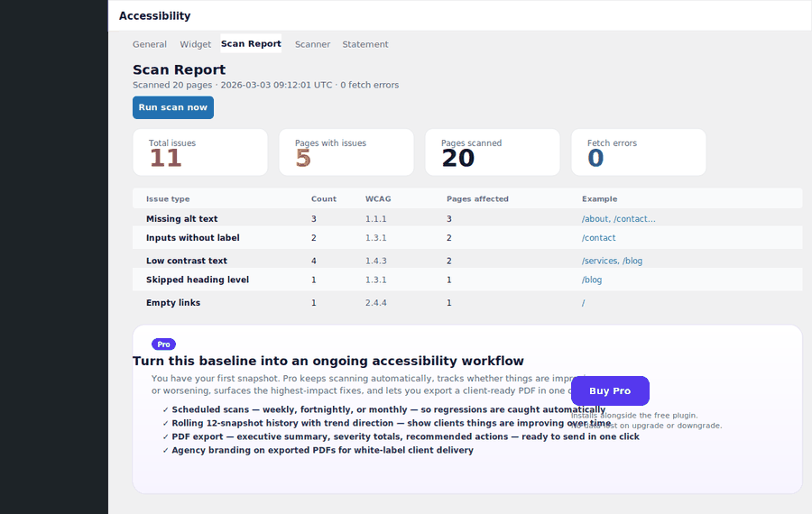Select the Pages scanned card

492,152
